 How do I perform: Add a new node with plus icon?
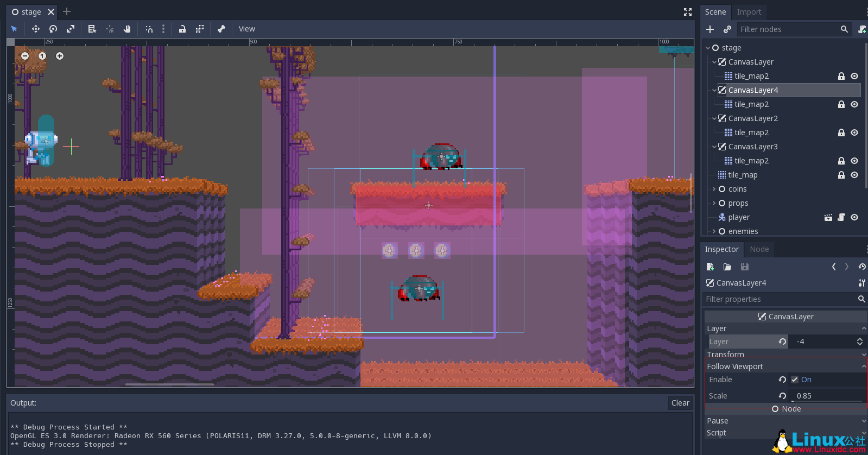710,29
